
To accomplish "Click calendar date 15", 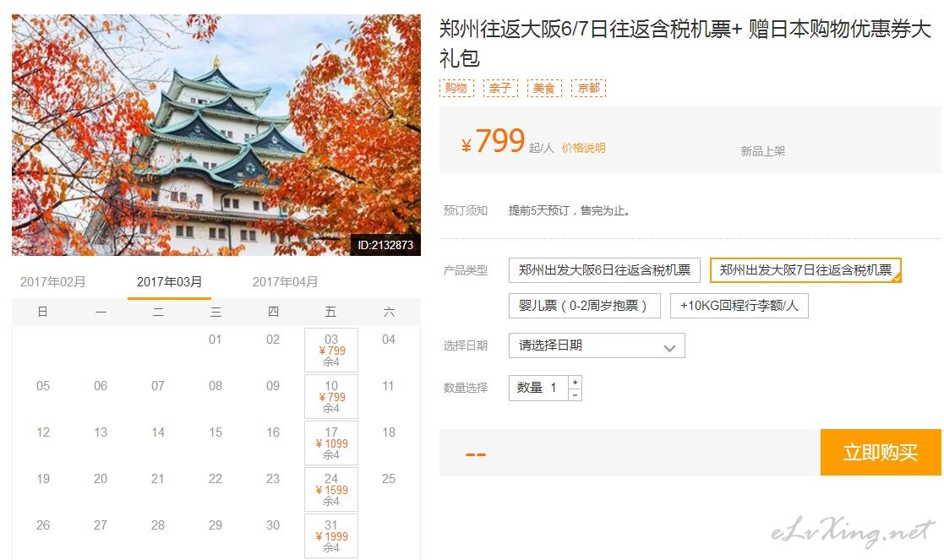I will pyautogui.click(x=215, y=432).
